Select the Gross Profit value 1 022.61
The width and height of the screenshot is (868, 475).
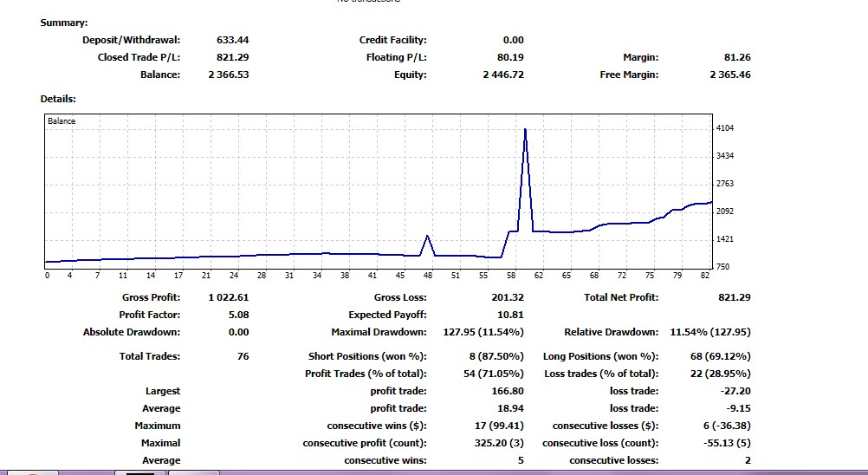click(229, 297)
